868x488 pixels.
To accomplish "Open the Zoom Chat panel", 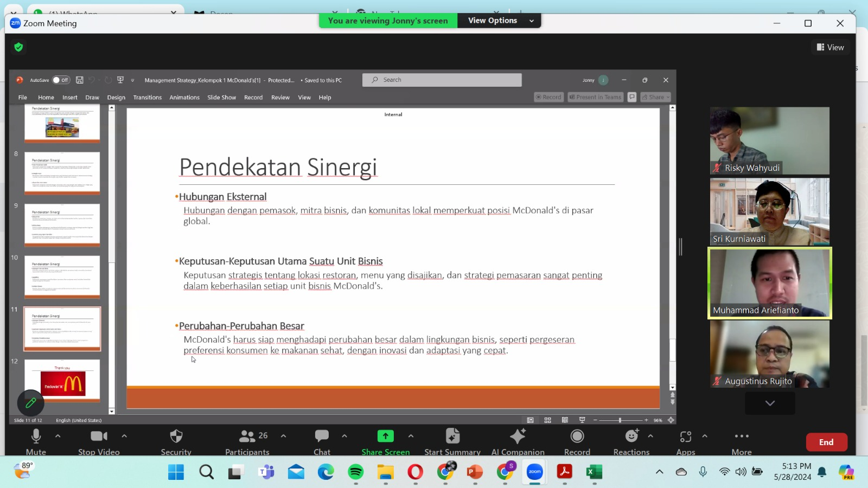I will click(322, 442).
